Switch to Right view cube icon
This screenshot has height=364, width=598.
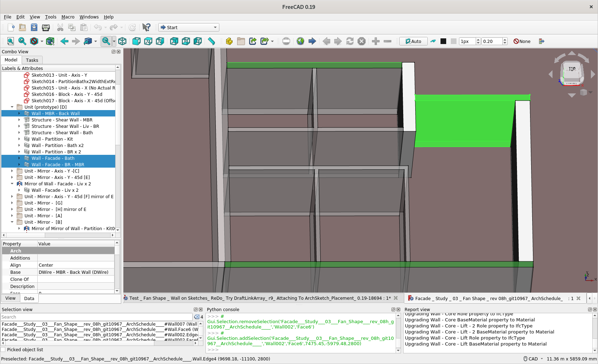(160, 41)
